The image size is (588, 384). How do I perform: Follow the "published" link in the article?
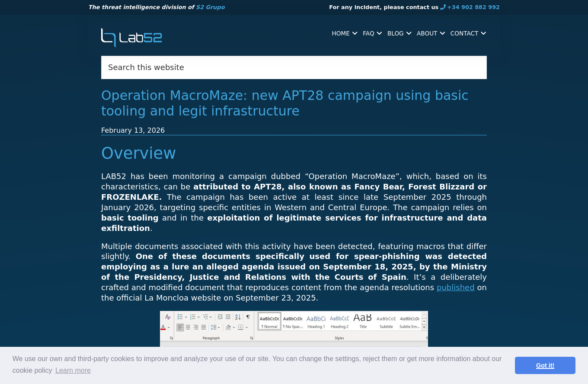[455, 288]
